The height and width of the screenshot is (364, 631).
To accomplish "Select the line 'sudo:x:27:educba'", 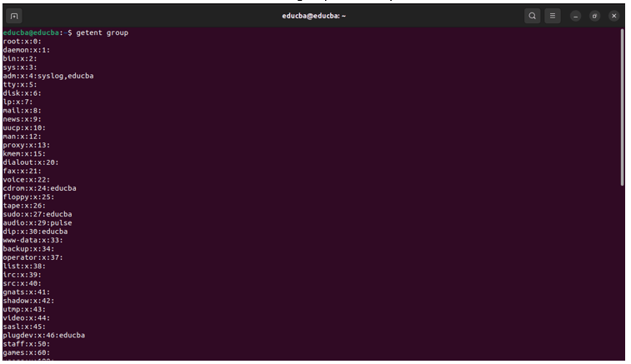I will 38,214.
